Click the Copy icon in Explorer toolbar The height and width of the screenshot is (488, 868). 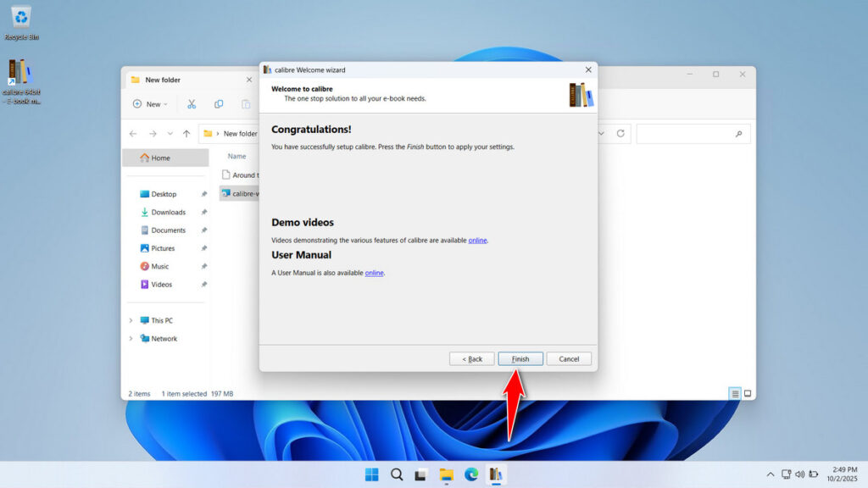point(219,104)
